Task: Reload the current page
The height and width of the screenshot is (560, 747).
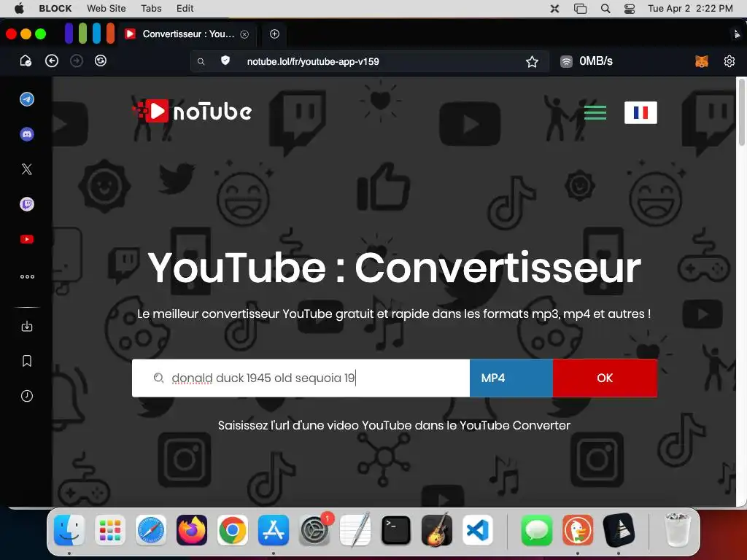Action: pyautogui.click(x=100, y=61)
